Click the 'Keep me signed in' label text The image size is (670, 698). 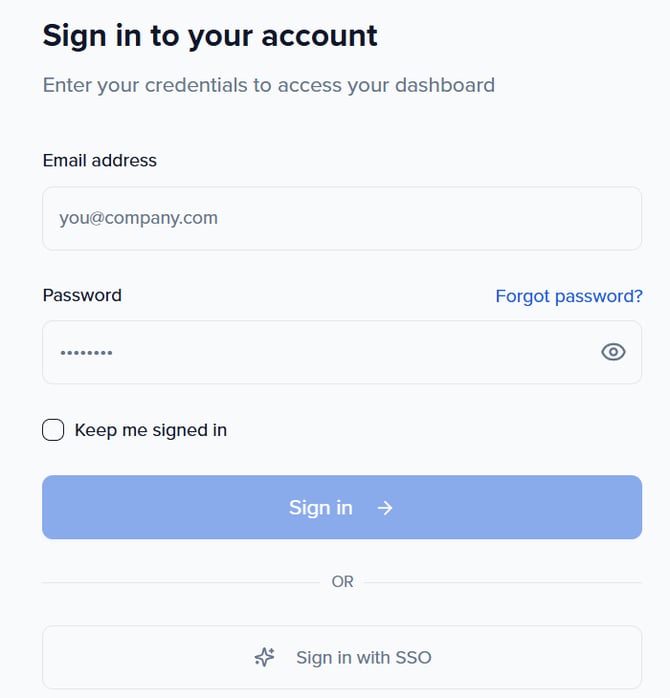(150, 430)
